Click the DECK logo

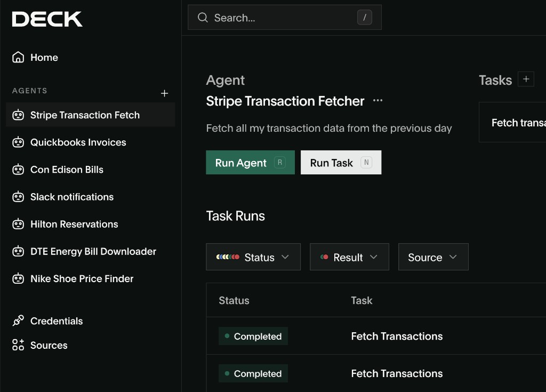tap(47, 19)
